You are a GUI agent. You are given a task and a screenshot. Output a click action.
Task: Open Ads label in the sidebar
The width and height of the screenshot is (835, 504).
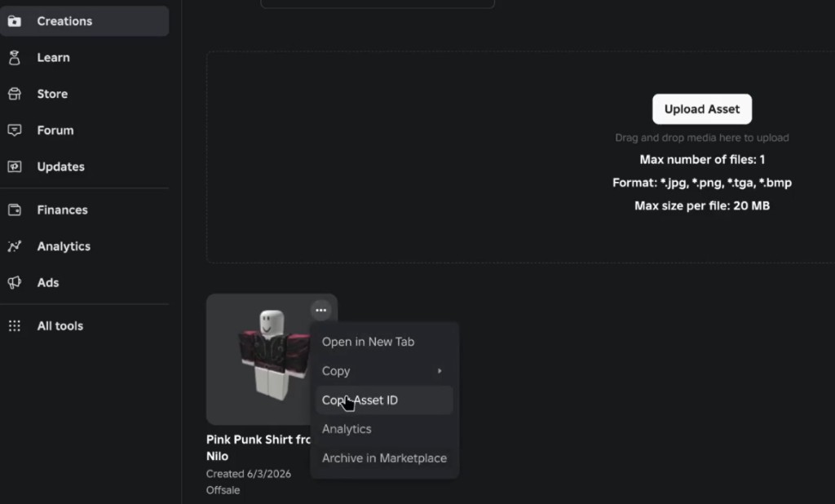[x=48, y=282]
